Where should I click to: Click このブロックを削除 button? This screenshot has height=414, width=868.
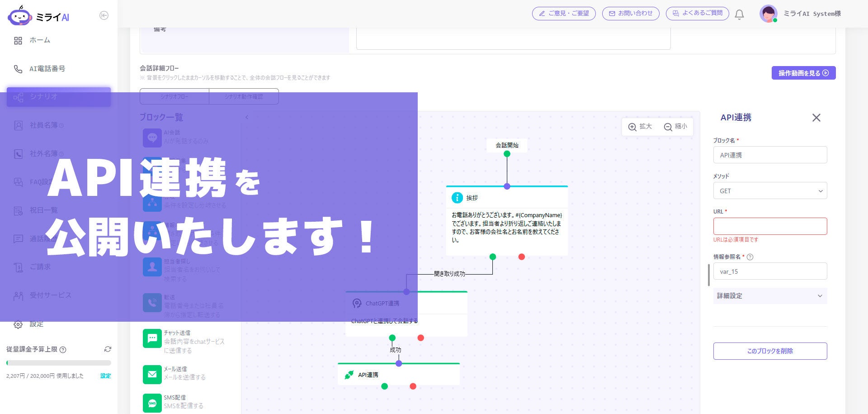tap(770, 351)
